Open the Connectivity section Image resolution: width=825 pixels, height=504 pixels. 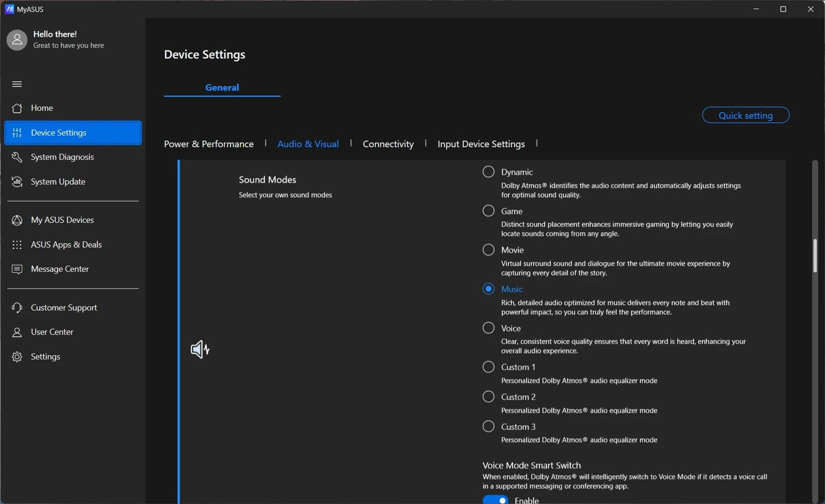388,144
